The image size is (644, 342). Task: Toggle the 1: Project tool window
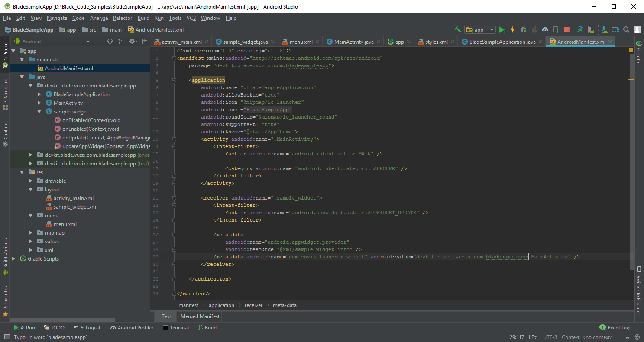pos(5,55)
